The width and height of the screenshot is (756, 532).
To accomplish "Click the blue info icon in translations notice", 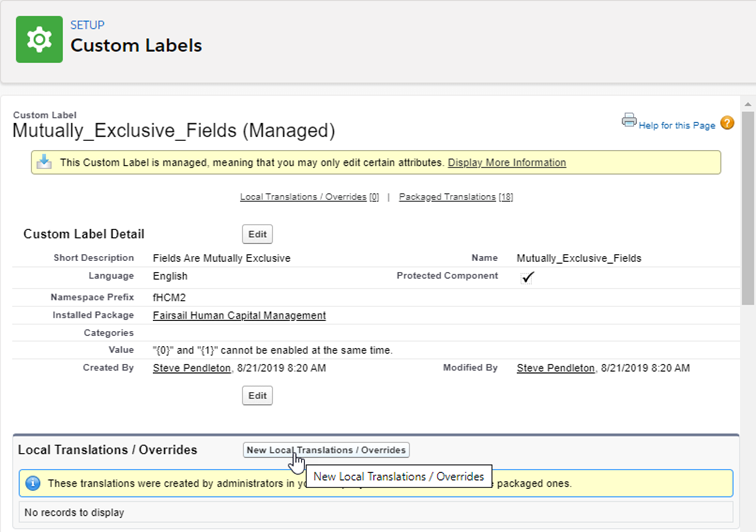I will pos(32,484).
